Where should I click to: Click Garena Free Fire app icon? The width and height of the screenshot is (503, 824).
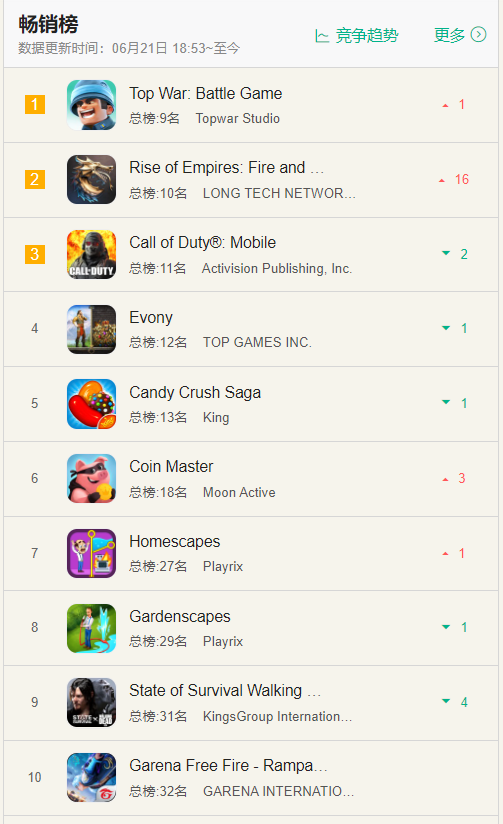point(91,777)
